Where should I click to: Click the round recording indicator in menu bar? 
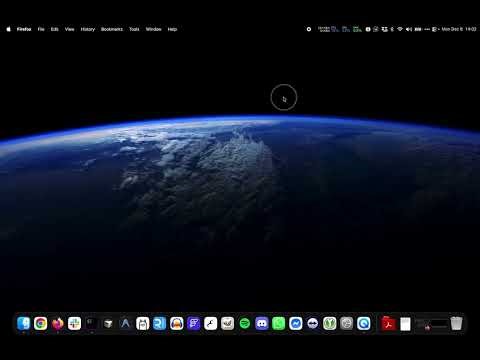(x=309, y=29)
